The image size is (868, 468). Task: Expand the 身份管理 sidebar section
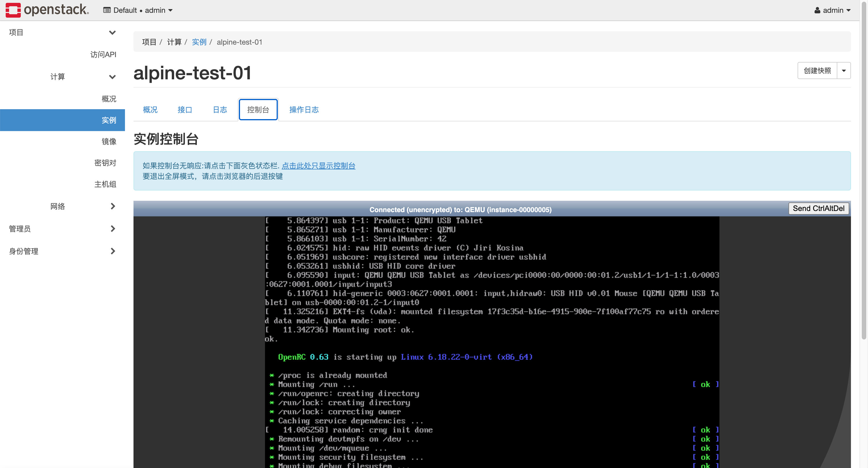[x=62, y=251]
